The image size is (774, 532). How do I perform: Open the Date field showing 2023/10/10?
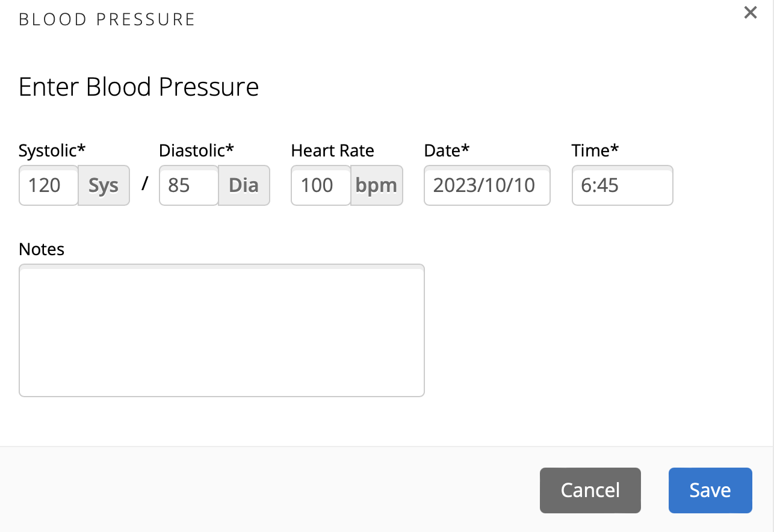click(x=487, y=185)
